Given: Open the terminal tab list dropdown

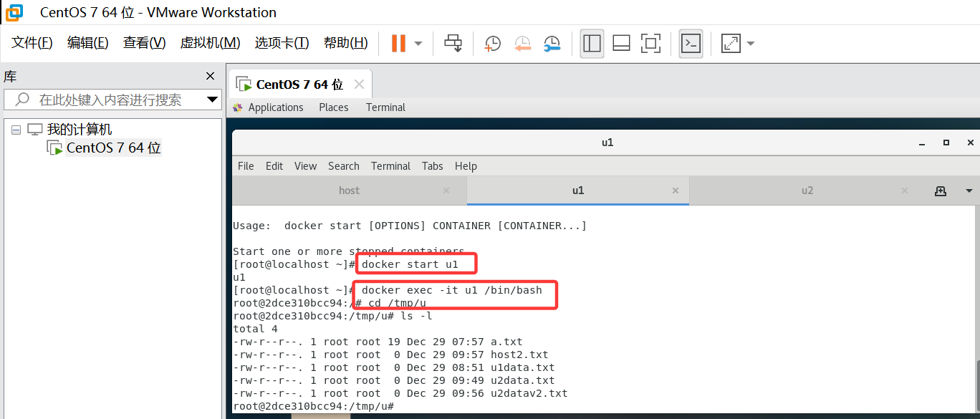Looking at the screenshot, I should (x=969, y=190).
